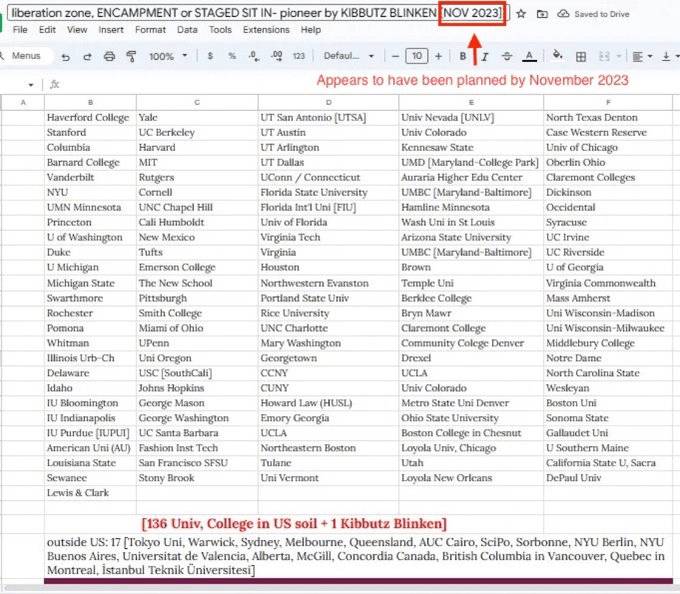Print the spreadsheet using the printer icon
This screenshot has width=680, height=594.
click(108, 56)
